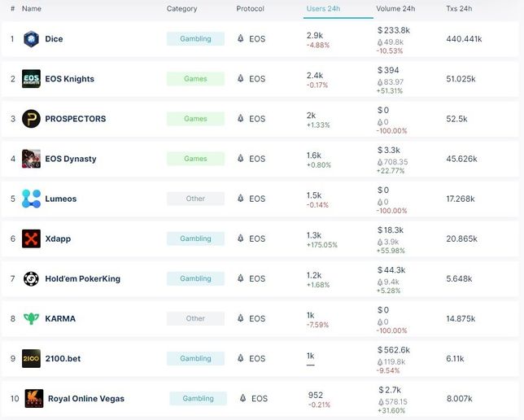Image resolution: width=524 pixels, height=420 pixels.
Task: Open the Xdapp red X icon
Action: click(31, 238)
